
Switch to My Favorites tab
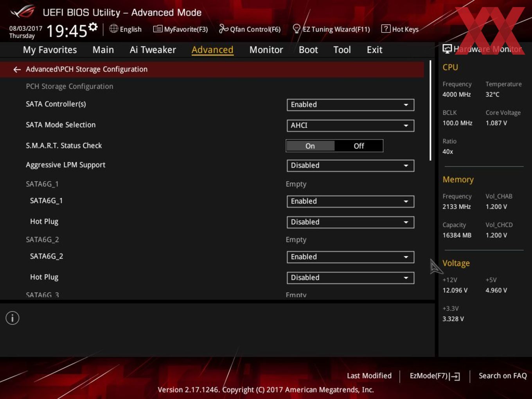click(50, 50)
